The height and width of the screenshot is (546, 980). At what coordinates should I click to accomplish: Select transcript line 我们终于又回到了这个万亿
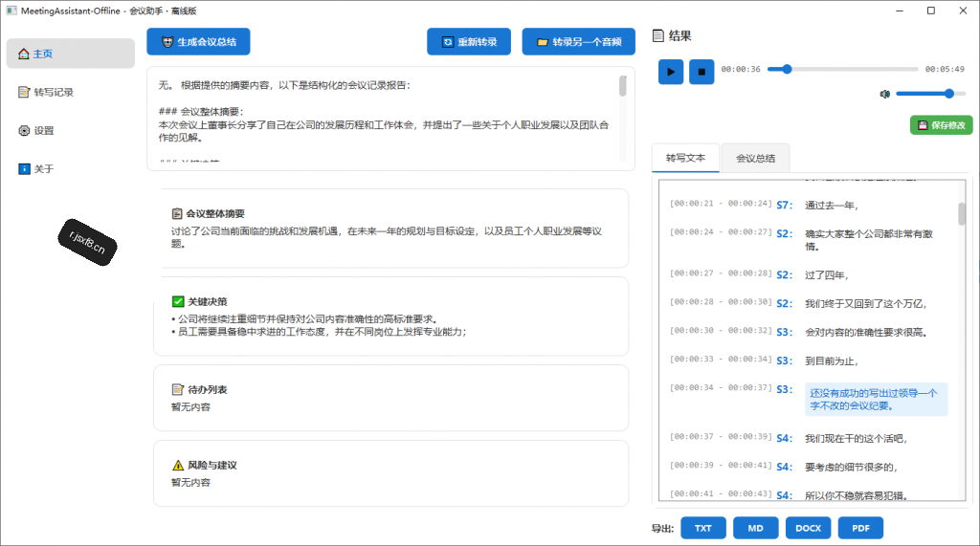point(865,304)
